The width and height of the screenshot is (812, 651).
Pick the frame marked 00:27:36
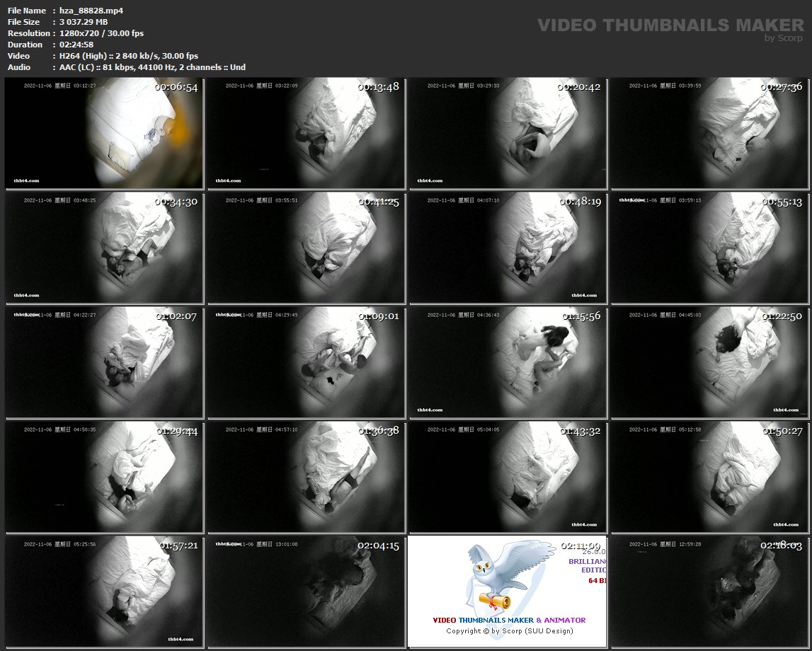pyautogui.click(x=709, y=133)
